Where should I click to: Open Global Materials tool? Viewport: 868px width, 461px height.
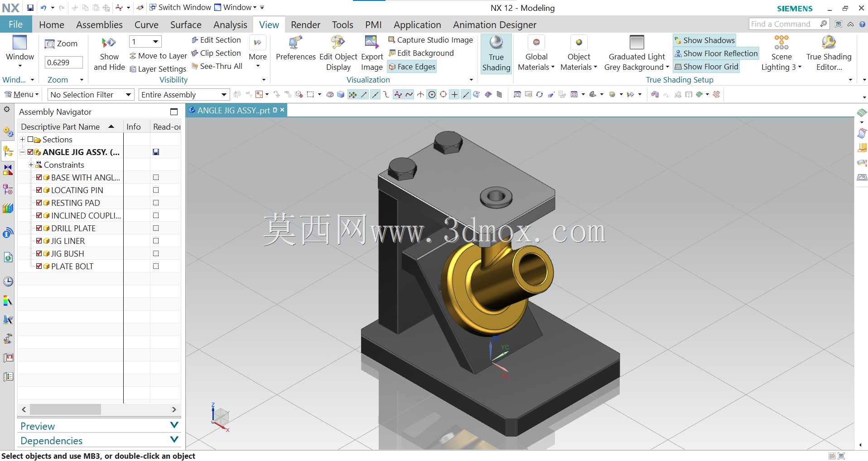(536, 53)
